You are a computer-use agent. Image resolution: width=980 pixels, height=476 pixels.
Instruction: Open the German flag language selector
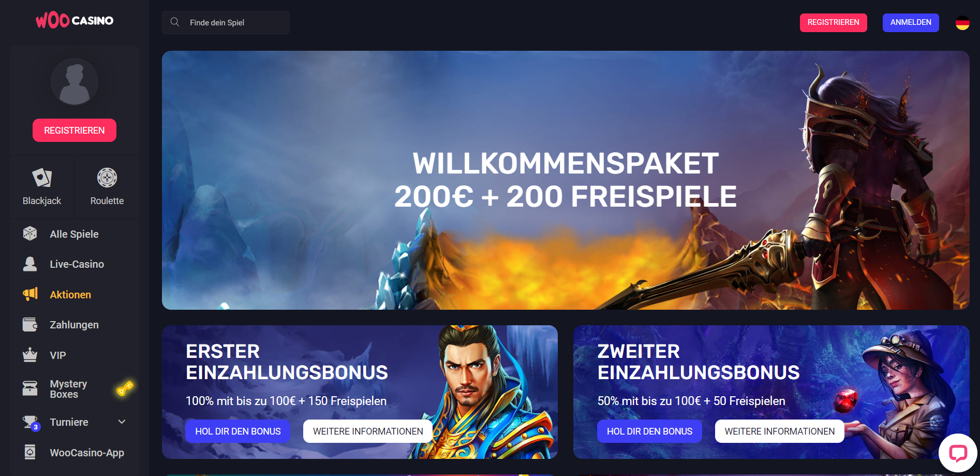[x=962, y=23]
